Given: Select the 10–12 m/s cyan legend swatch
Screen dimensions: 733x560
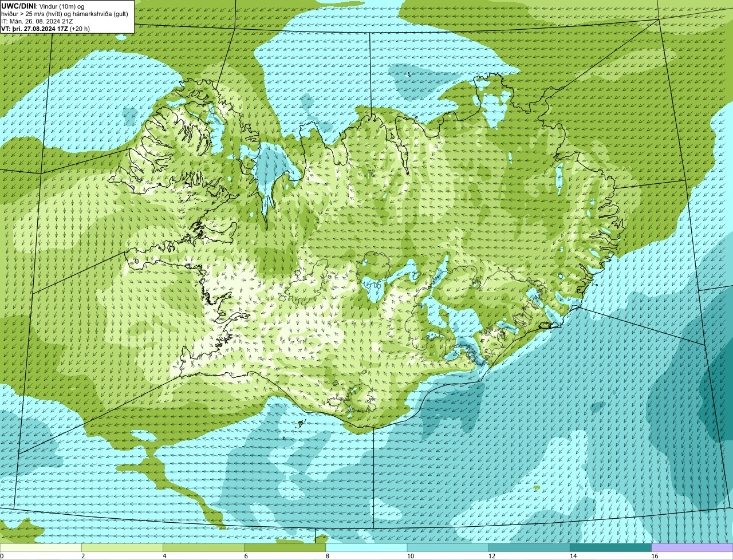Looking at the screenshot, I should click(448, 548).
